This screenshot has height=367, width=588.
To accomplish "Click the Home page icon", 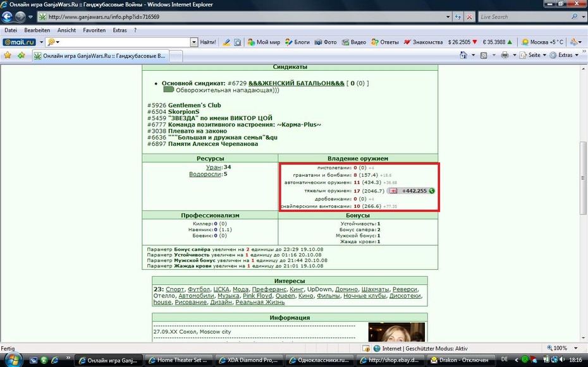I will tap(463, 55).
